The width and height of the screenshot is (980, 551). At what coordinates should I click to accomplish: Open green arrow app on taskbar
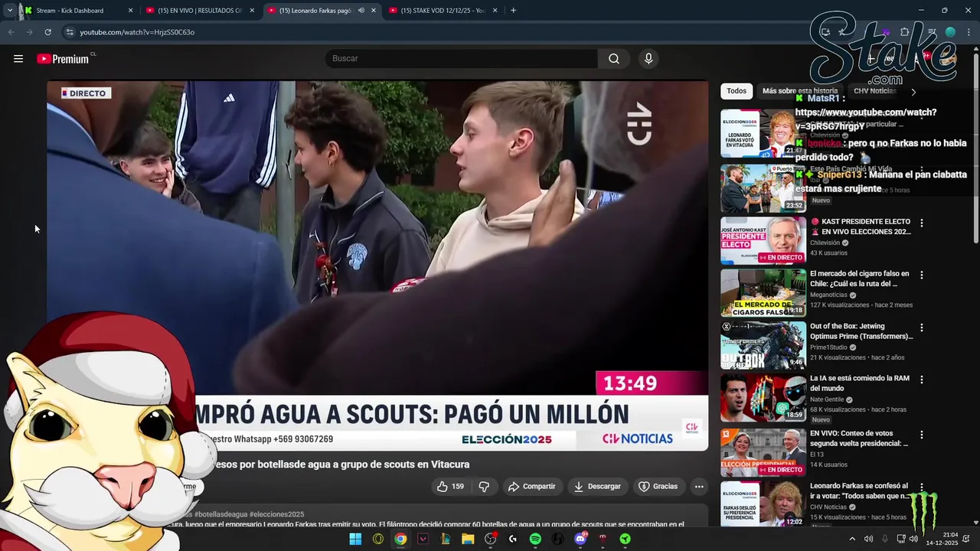(626, 539)
